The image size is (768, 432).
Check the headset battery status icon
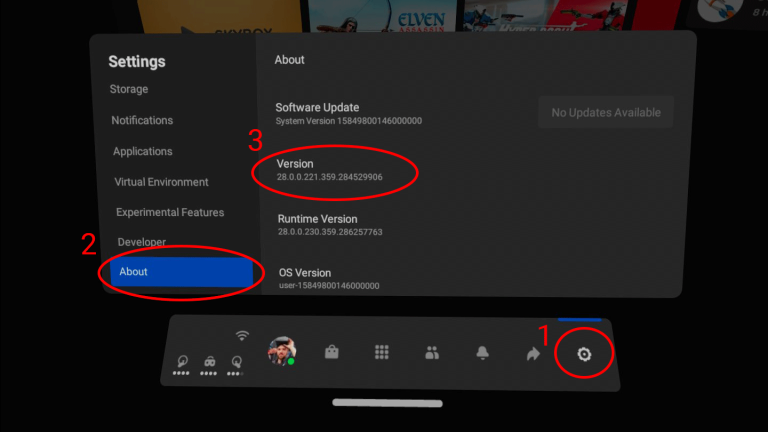[209, 363]
